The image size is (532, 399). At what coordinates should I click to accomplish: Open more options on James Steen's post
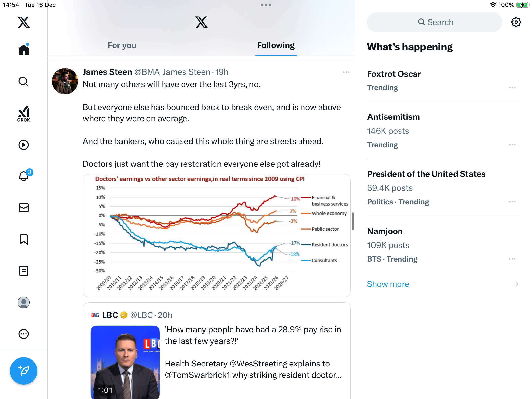(346, 72)
